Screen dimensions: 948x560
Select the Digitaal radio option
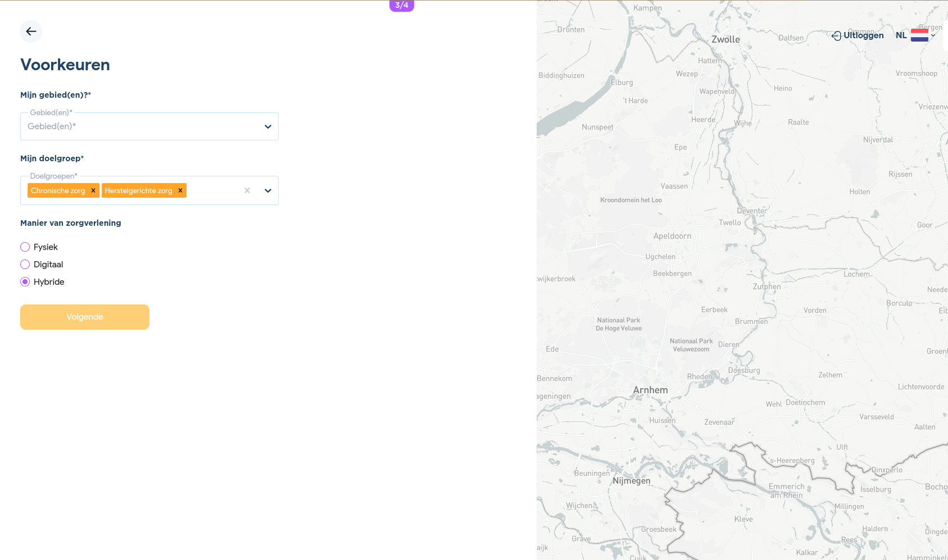click(x=25, y=265)
